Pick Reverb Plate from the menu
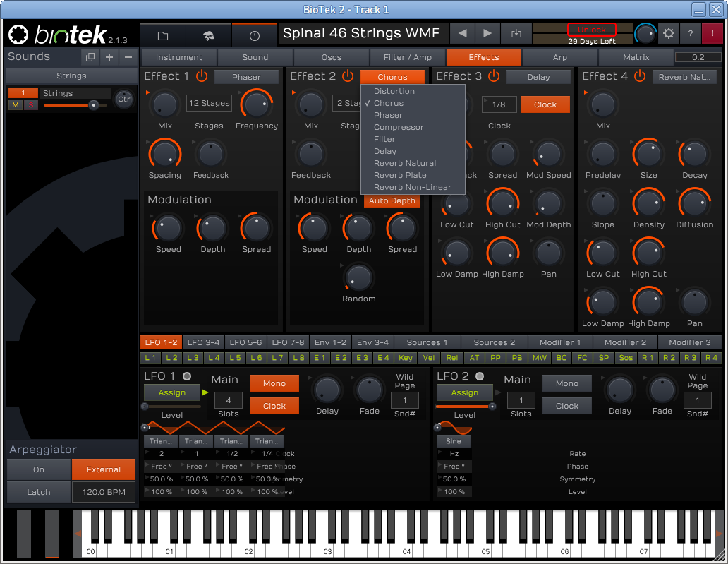This screenshot has height=564, width=728. 400,175
